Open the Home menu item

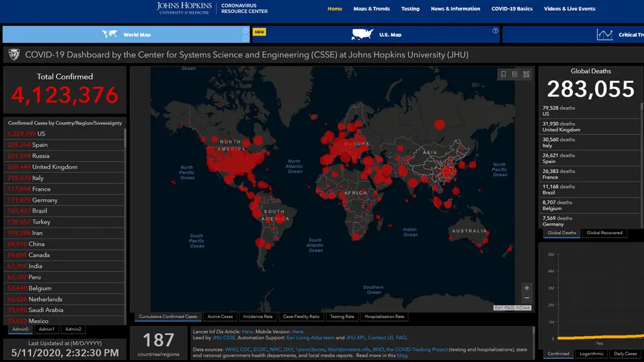[x=335, y=8]
